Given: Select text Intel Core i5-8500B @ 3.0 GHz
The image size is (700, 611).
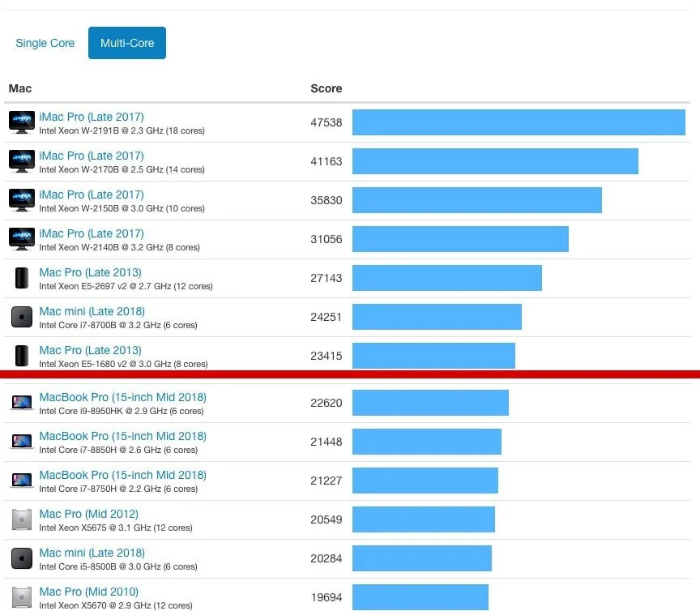Looking at the screenshot, I should tap(100, 566).
